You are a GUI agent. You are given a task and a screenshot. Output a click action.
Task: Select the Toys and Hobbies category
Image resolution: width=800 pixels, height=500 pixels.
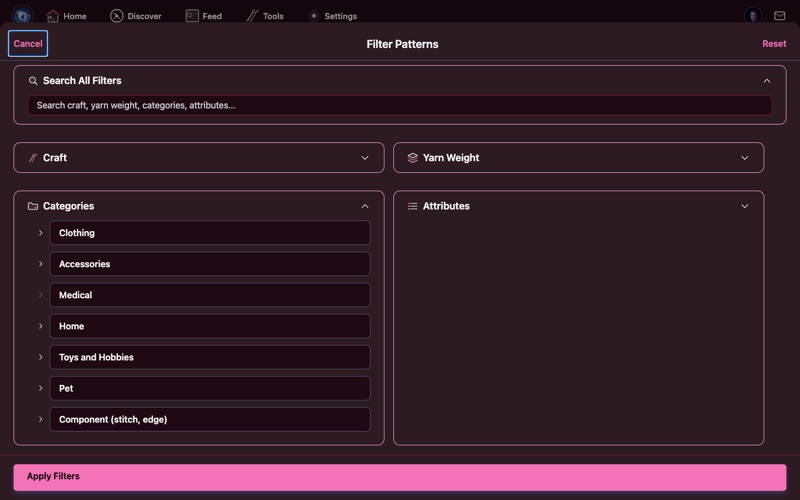[x=210, y=357]
